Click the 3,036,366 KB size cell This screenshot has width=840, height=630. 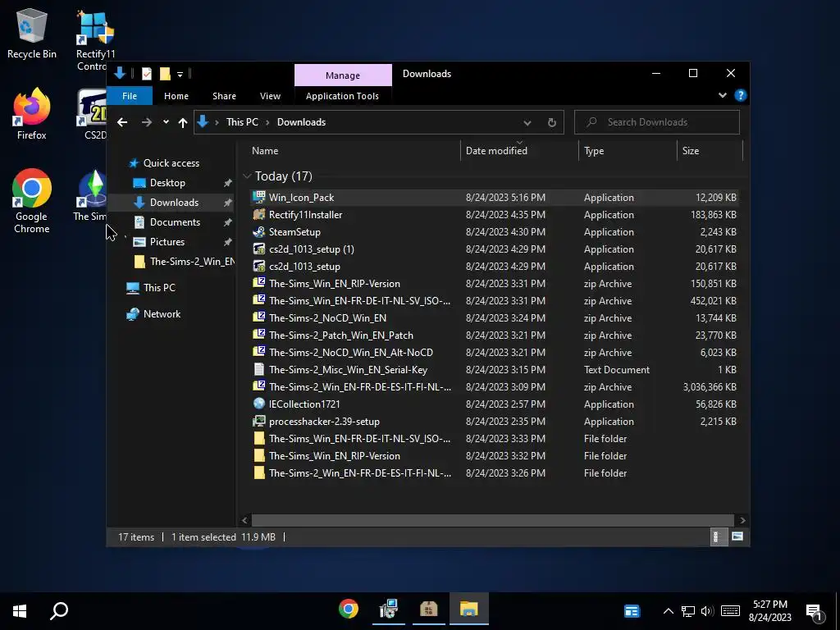pyautogui.click(x=710, y=387)
